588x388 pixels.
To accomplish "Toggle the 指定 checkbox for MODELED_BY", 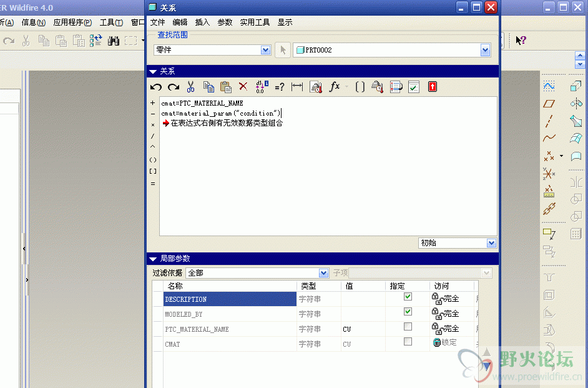I will 408,312.
